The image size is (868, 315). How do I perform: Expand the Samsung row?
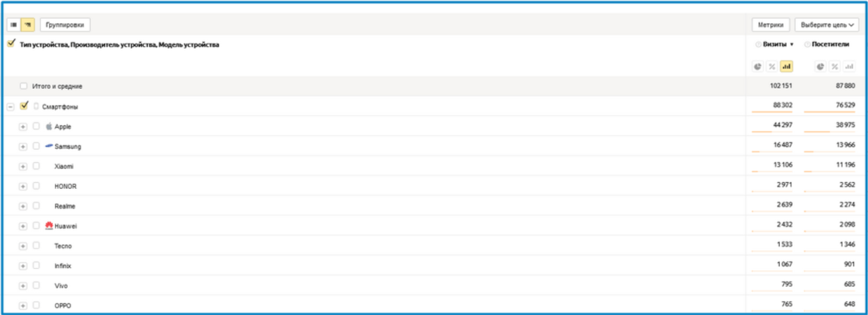click(x=23, y=146)
